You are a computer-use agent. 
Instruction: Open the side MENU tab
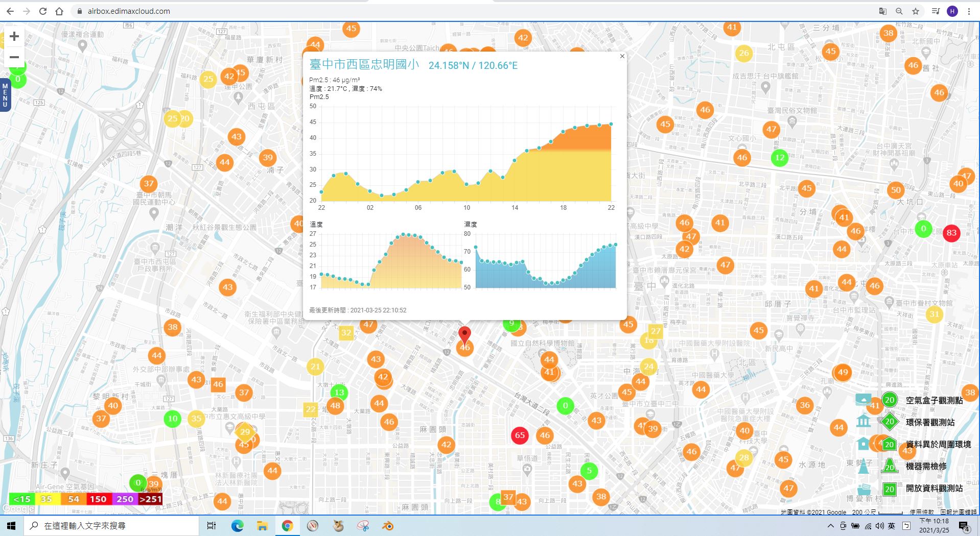click(x=5, y=95)
